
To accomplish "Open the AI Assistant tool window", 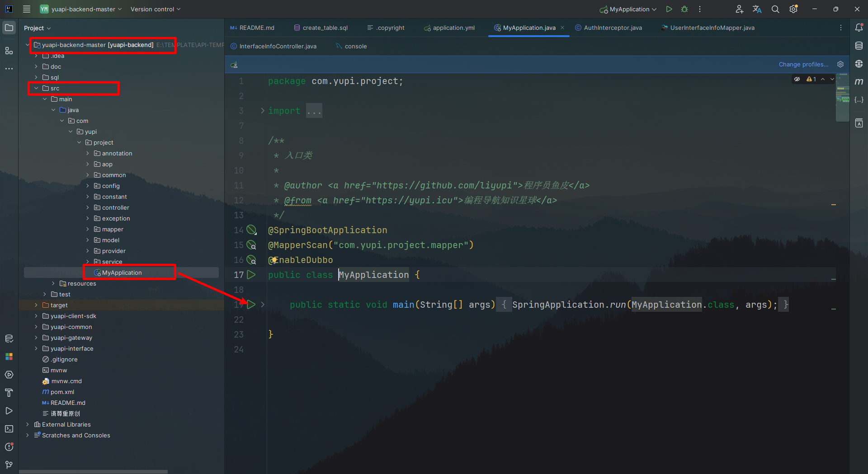I will [859, 64].
